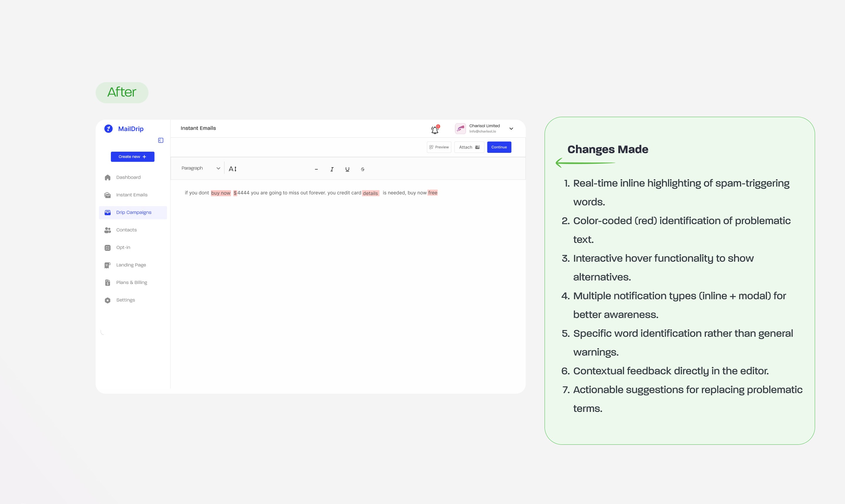Open the Paragraph style dropdown
Image resolution: width=845 pixels, height=504 pixels.
click(x=200, y=168)
